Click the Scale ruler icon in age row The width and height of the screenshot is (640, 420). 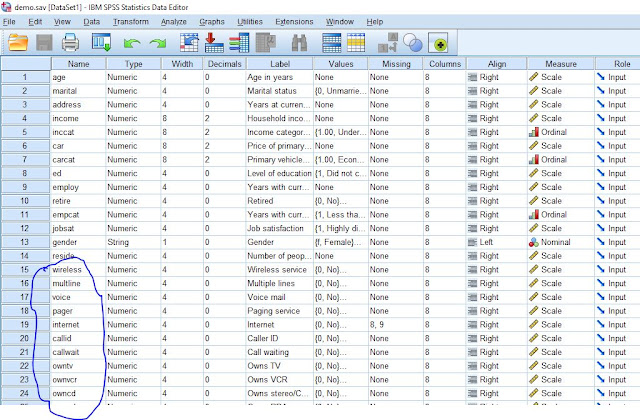click(x=533, y=77)
